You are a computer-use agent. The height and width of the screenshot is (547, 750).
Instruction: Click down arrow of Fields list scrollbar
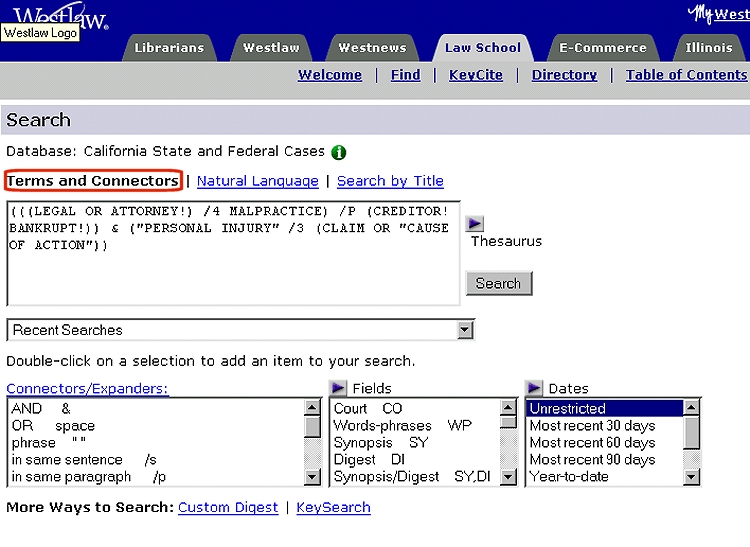(508, 477)
